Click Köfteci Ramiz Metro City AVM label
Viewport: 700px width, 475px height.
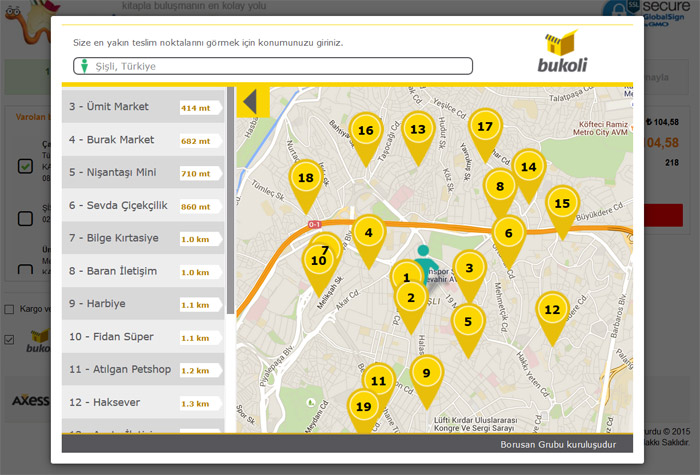click(600, 128)
